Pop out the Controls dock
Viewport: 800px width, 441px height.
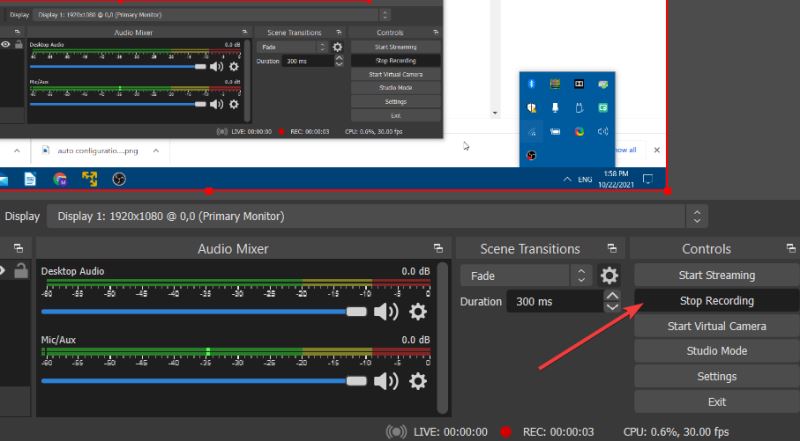click(x=791, y=249)
